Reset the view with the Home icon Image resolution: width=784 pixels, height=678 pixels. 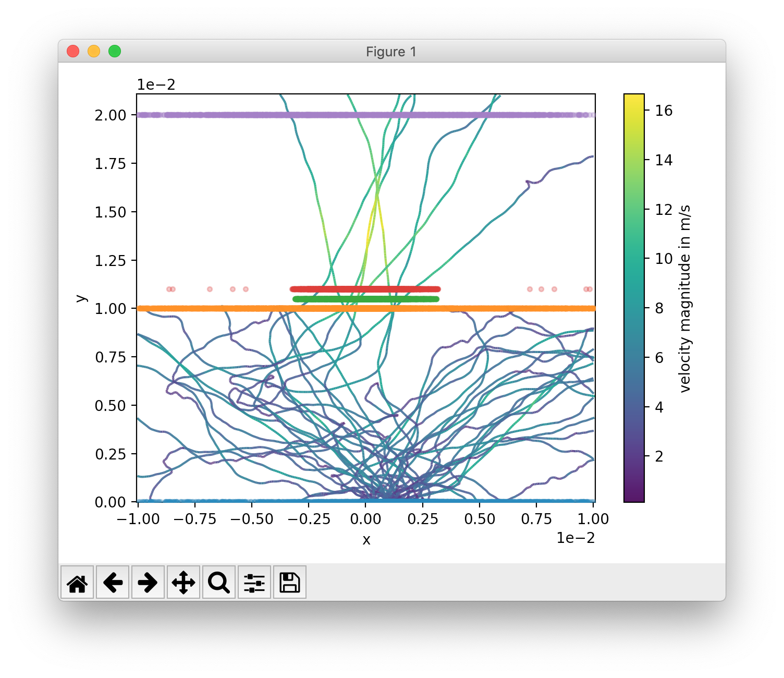pyautogui.click(x=77, y=582)
